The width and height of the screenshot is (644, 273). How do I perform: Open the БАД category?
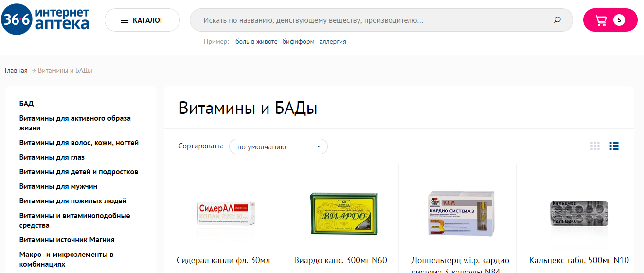click(x=26, y=104)
